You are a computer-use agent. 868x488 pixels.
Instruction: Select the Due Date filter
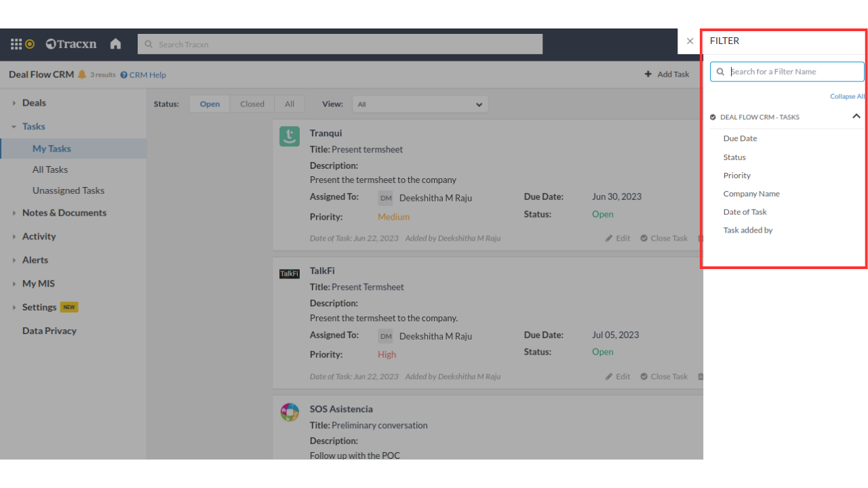point(740,138)
